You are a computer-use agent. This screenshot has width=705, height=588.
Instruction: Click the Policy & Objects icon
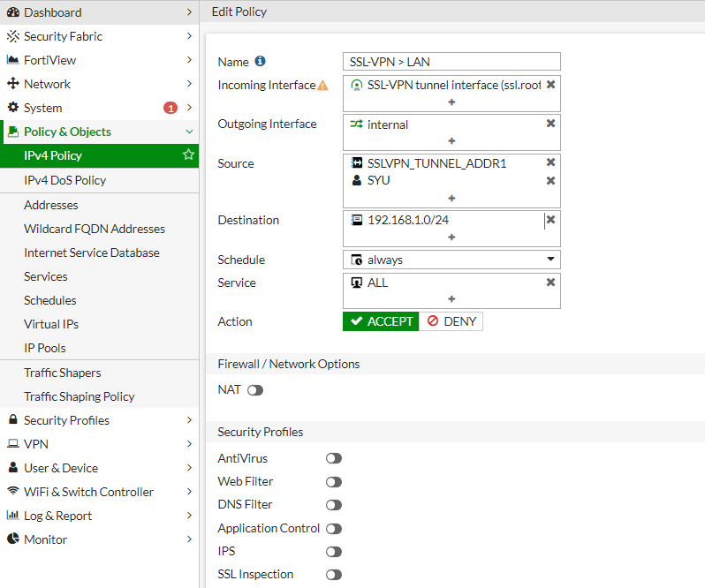pyautogui.click(x=13, y=132)
